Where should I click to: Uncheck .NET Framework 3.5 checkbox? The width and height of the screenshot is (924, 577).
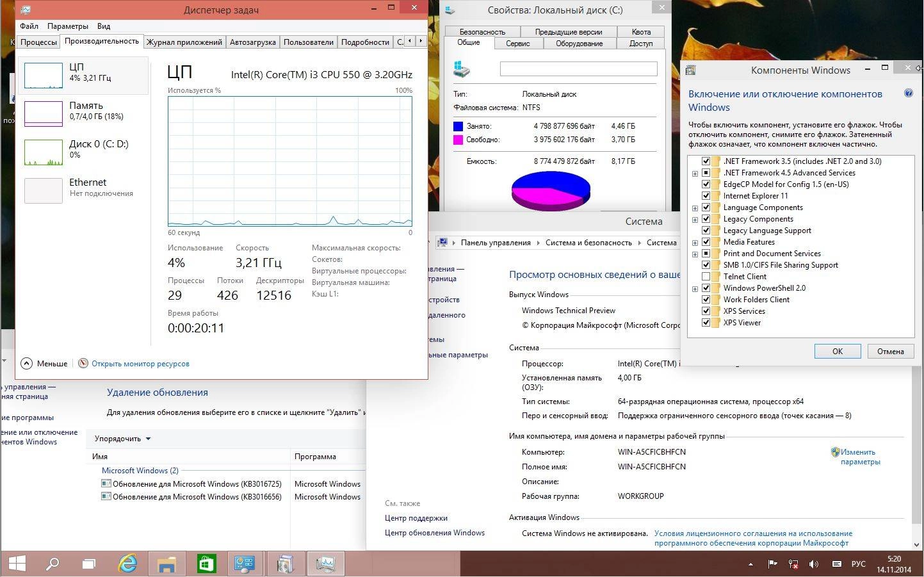click(x=706, y=161)
